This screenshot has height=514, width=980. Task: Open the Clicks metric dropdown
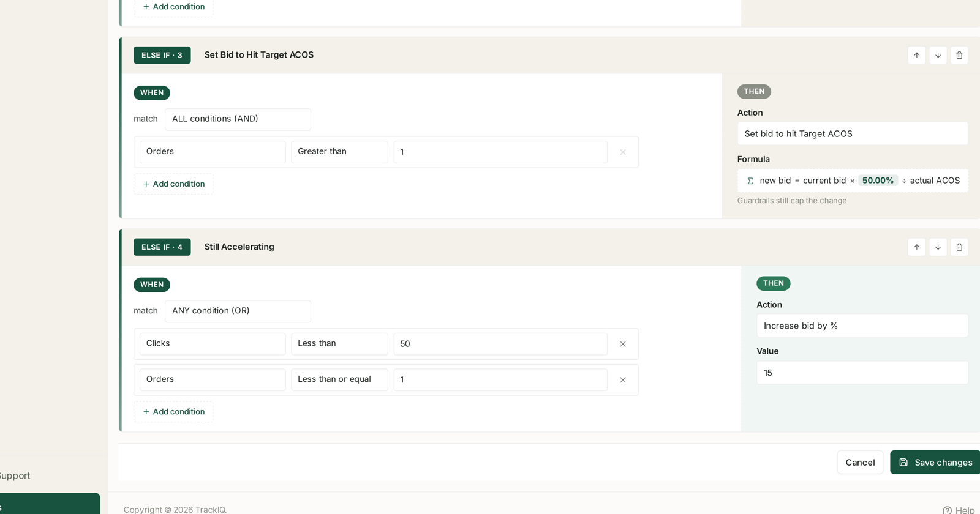(x=213, y=344)
